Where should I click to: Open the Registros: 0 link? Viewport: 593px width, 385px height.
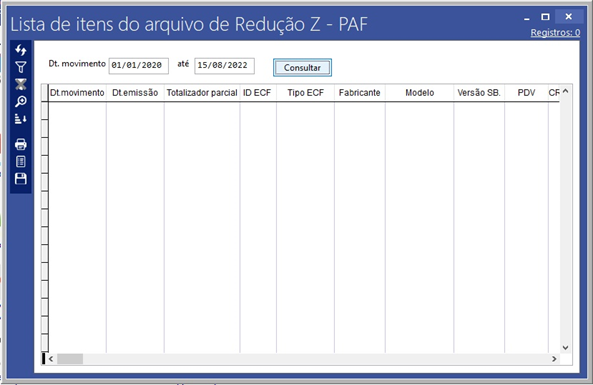555,33
